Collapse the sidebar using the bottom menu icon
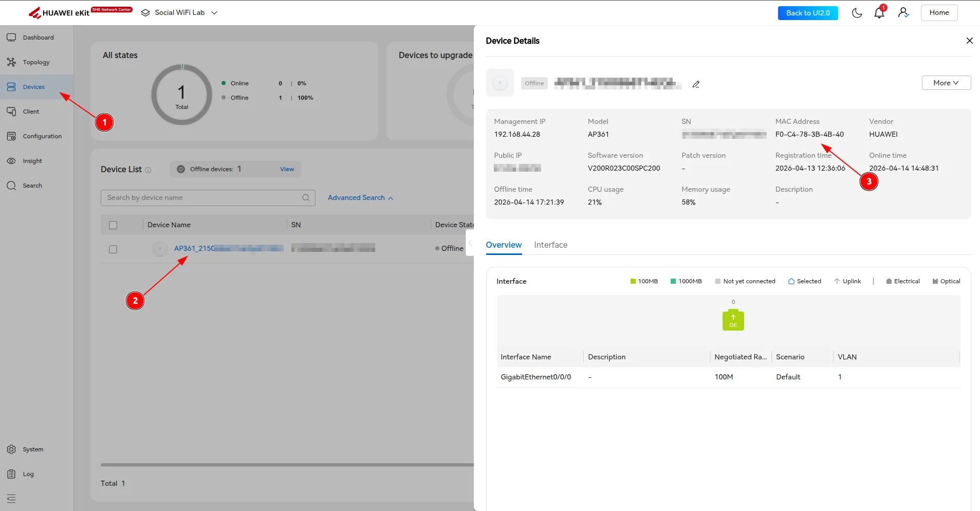This screenshot has height=511, width=980. click(x=11, y=498)
